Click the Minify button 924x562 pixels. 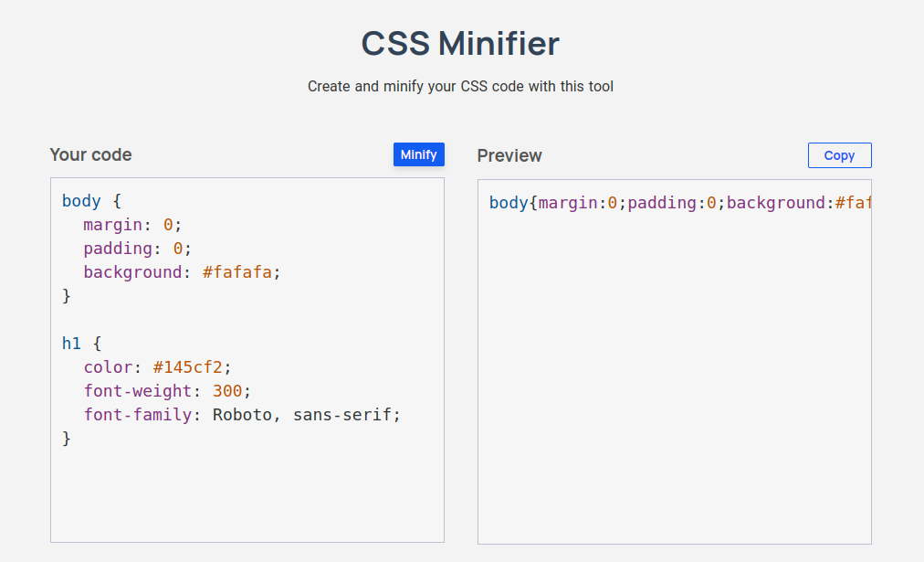418,154
